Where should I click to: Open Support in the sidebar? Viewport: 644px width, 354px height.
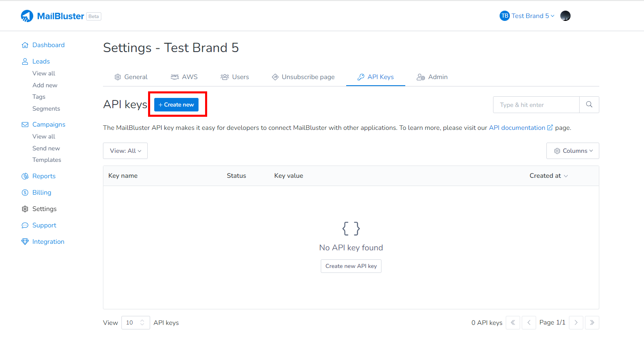coord(44,225)
